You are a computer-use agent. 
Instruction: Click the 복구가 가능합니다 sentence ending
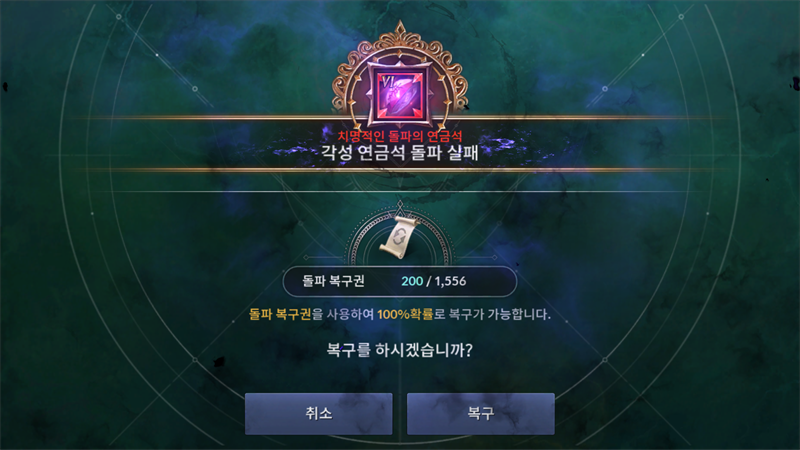click(499, 314)
